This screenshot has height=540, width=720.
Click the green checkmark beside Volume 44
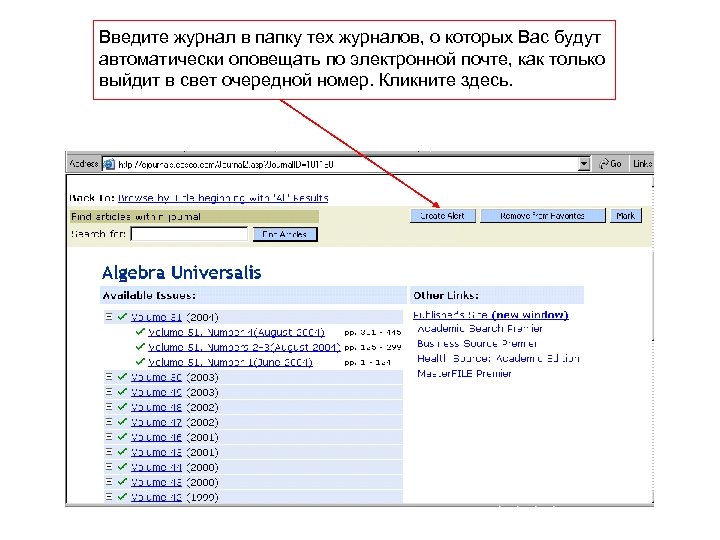[122, 467]
